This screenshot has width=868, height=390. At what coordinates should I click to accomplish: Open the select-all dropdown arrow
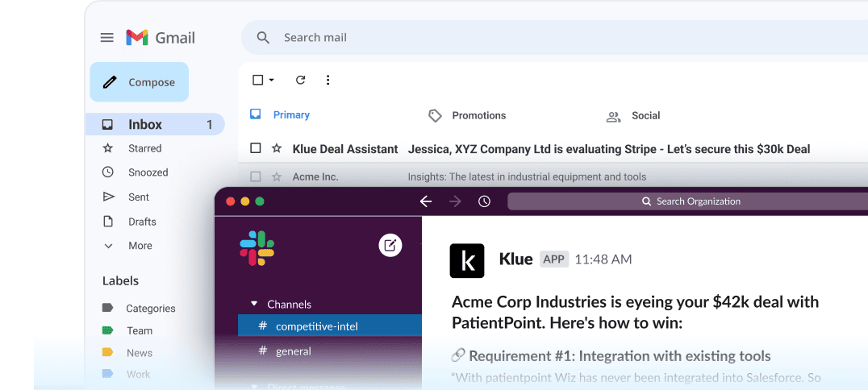click(271, 81)
